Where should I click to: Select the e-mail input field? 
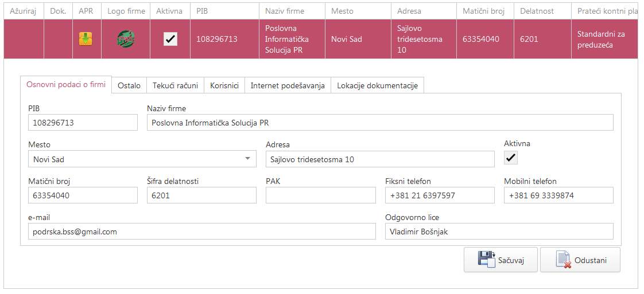pos(201,232)
